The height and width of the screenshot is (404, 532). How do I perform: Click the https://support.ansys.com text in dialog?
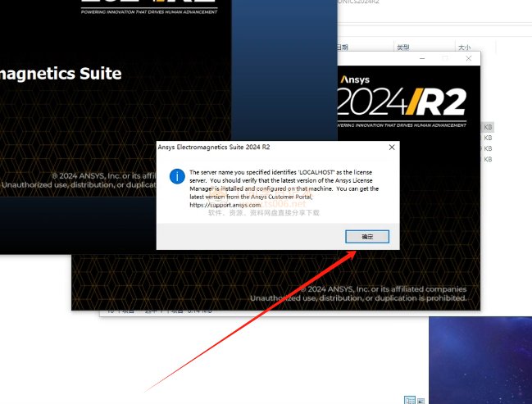225,205
